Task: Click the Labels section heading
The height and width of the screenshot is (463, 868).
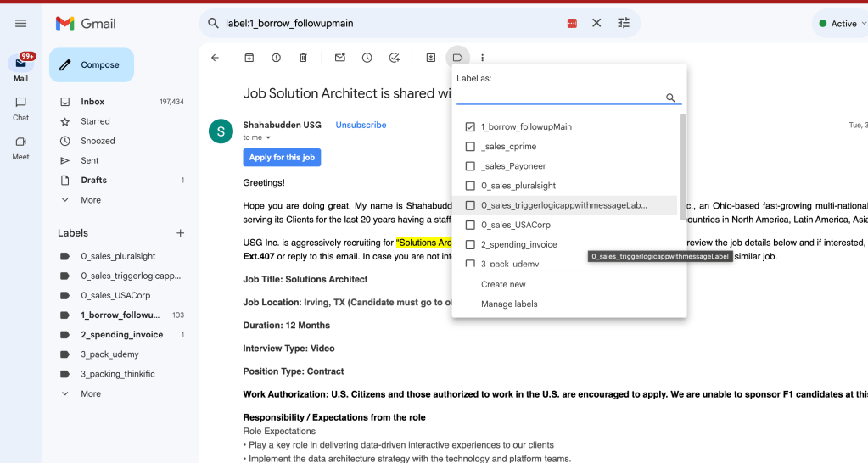Action: click(72, 233)
